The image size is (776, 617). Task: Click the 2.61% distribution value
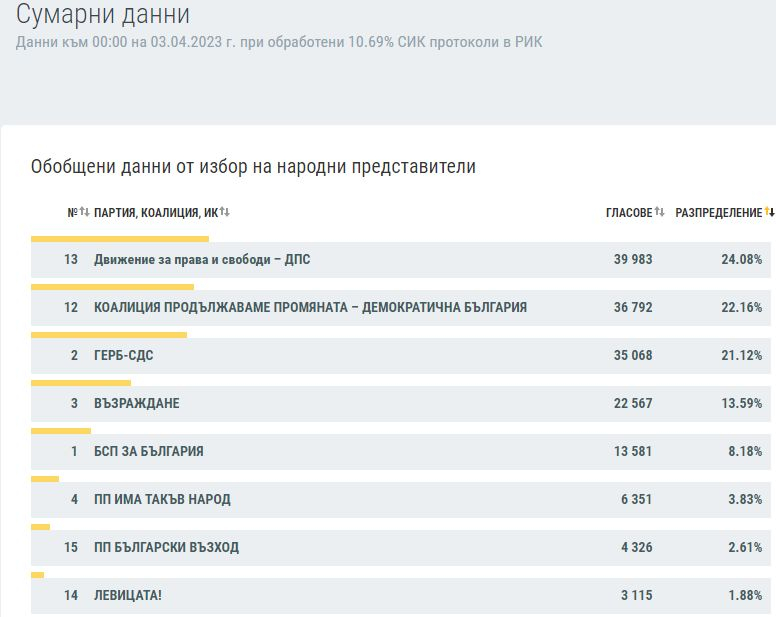tap(745, 547)
